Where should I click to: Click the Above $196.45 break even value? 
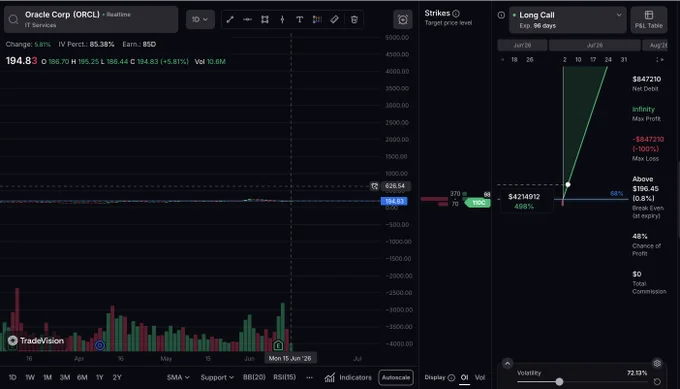(x=645, y=189)
